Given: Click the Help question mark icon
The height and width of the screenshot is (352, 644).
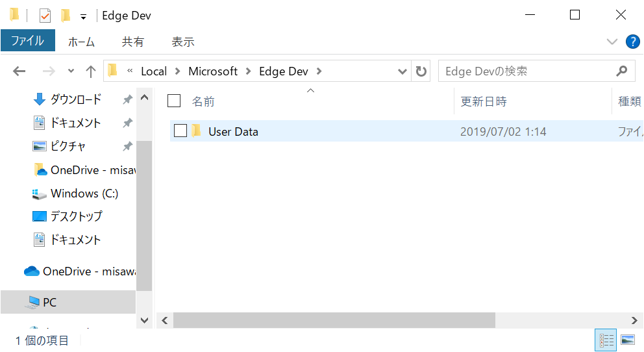Looking at the screenshot, I should click(632, 42).
